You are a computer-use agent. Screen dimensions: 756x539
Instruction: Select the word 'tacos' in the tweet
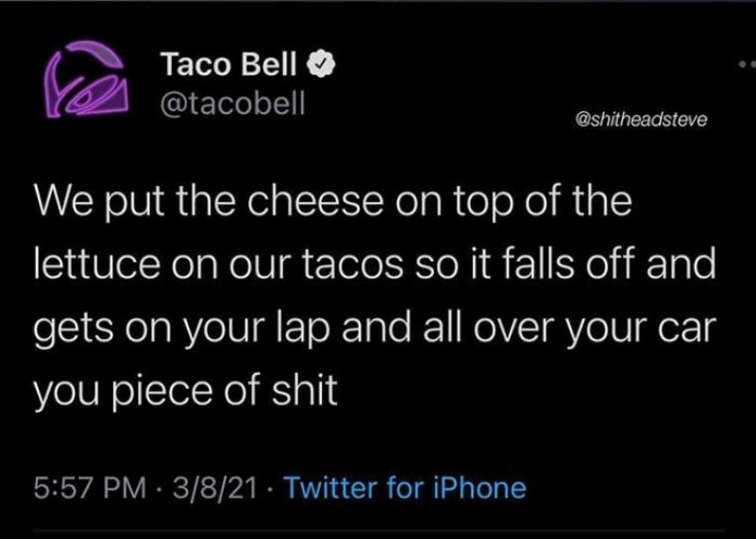tap(352, 264)
